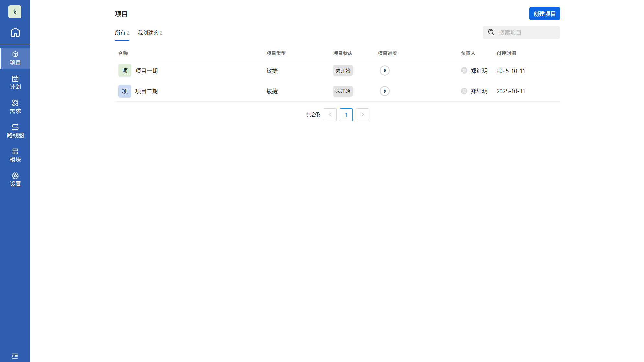644x362 pixels.
Task: Open the home icon in the sidebar
Action: pyautogui.click(x=15, y=32)
